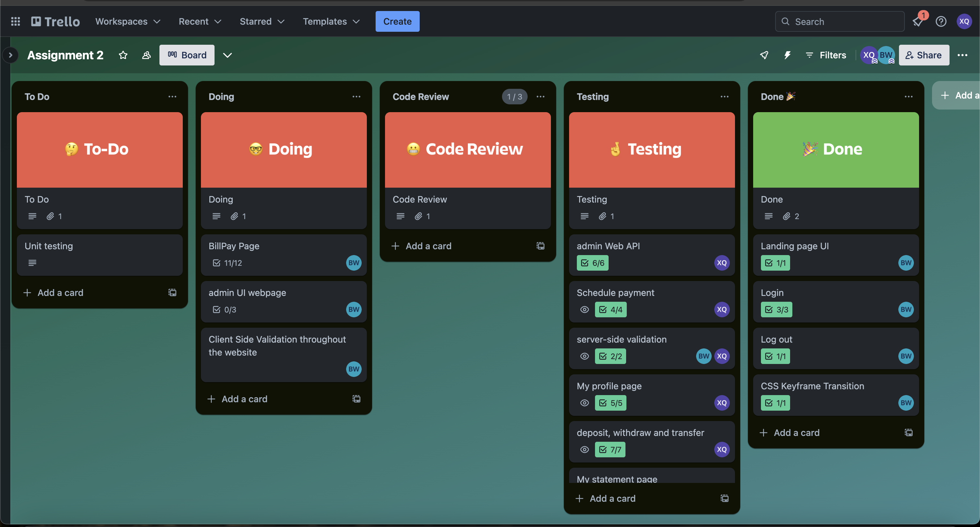This screenshot has width=980, height=527.
Task: Select the Board view tab
Action: 187,55
